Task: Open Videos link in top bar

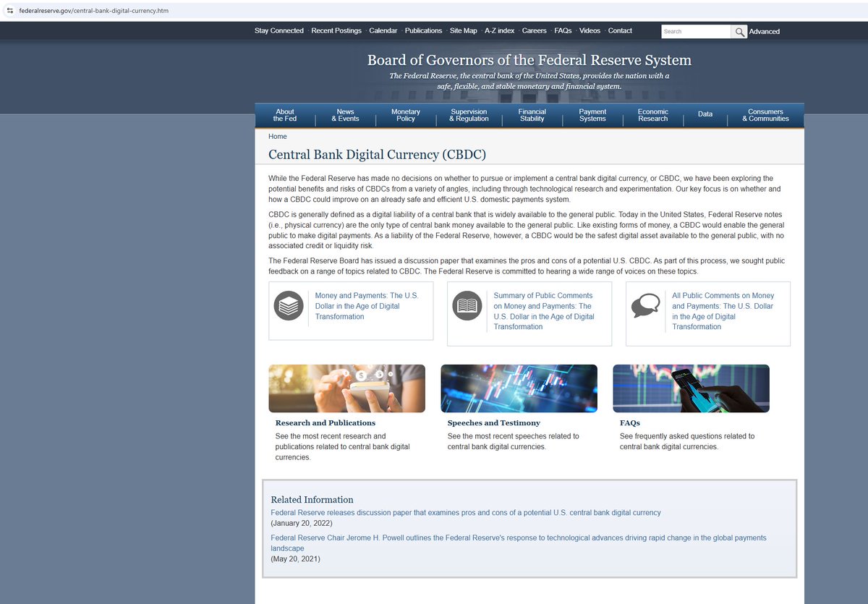Action: click(590, 31)
